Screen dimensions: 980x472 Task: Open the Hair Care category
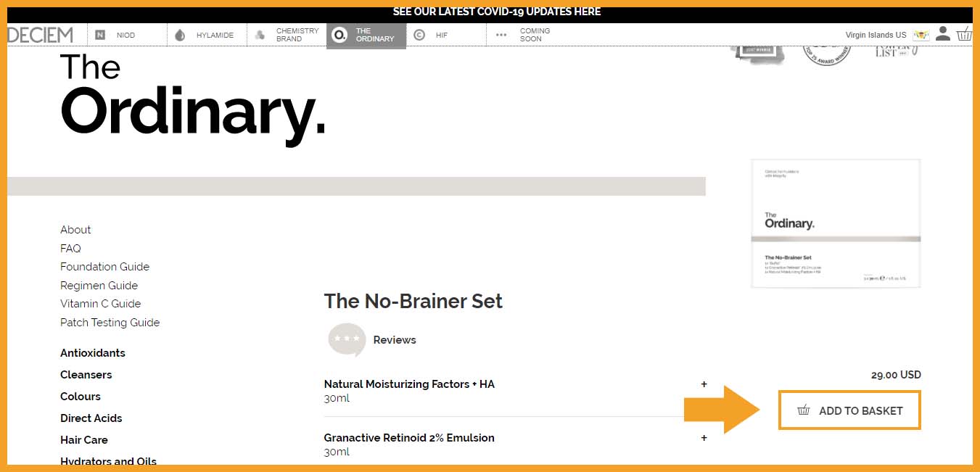click(83, 440)
